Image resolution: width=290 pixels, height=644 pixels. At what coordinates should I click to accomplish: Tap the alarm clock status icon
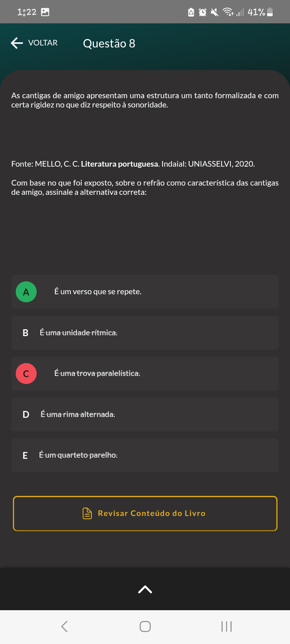click(x=203, y=12)
